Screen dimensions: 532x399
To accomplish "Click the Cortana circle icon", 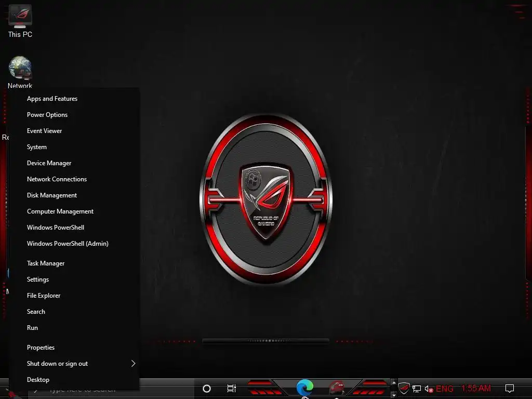I will click(207, 389).
